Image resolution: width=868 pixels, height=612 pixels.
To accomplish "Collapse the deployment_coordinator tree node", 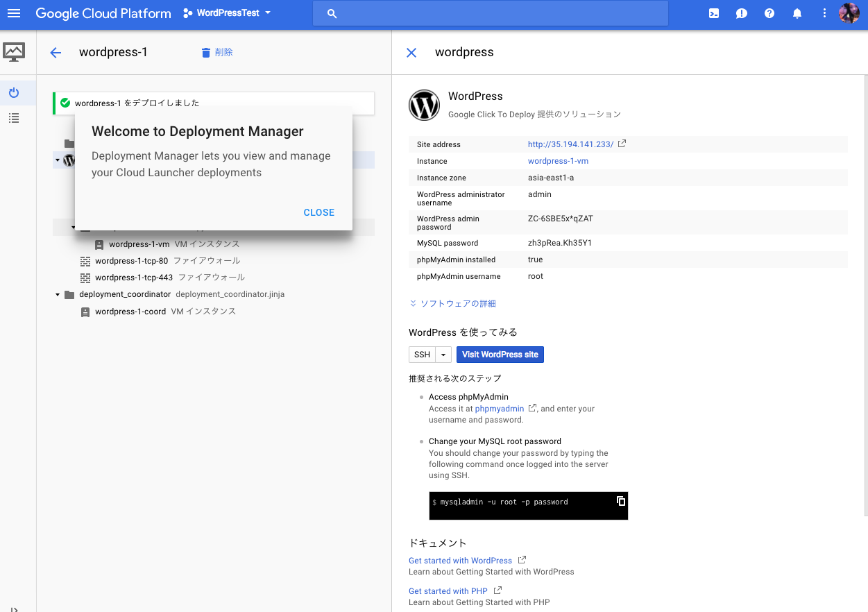I will tap(58, 295).
